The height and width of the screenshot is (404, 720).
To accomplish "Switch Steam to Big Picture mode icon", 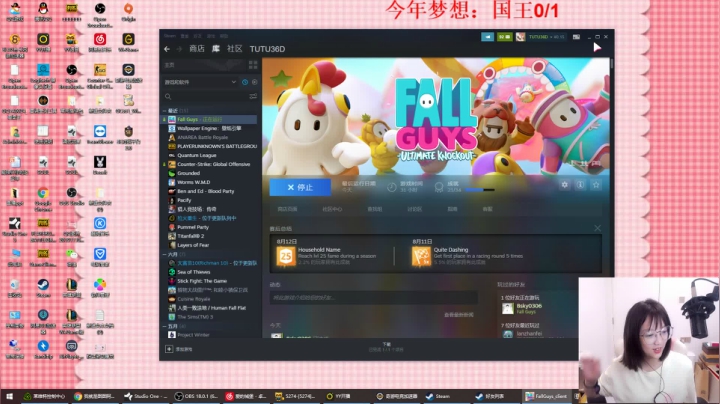I will pyautogui.click(x=576, y=37).
